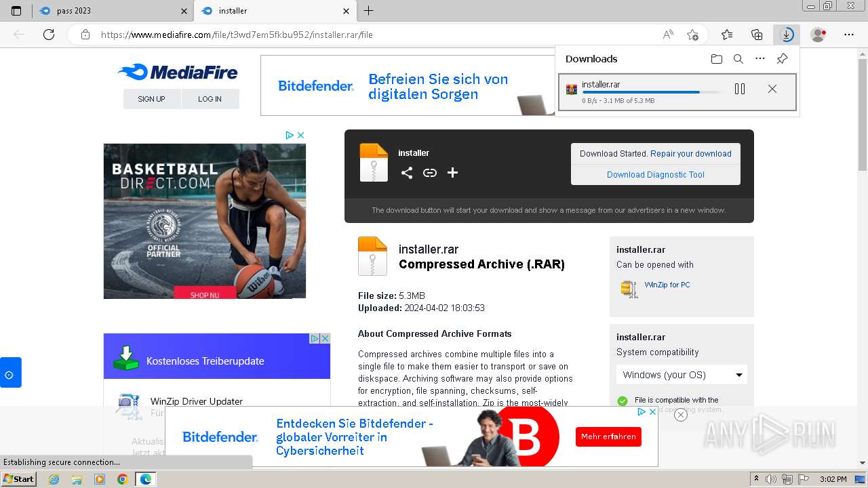Click the Kostenloses Treiberupdate banner

click(217, 356)
